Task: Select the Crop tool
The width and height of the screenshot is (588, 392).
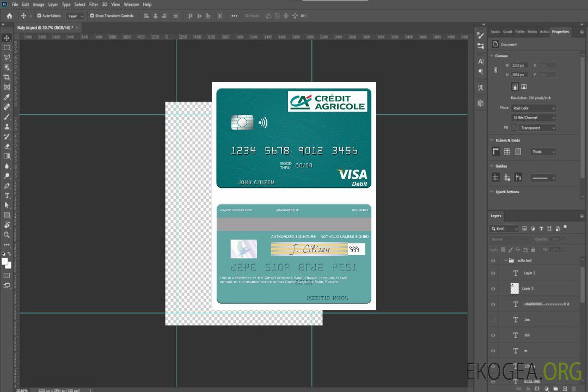Action: [7, 77]
